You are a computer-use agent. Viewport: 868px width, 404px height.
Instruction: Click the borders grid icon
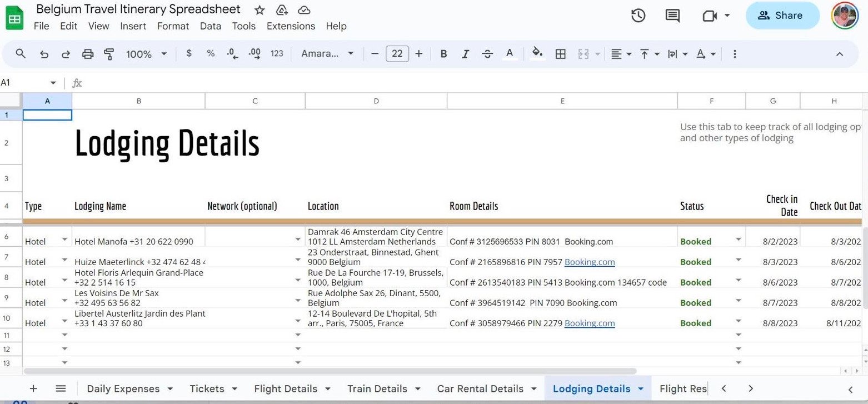pos(561,54)
